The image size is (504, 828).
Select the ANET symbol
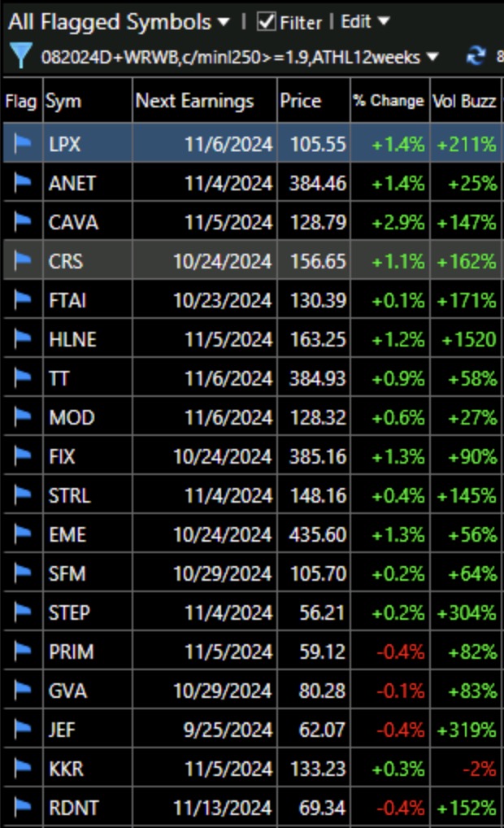point(72,183)
